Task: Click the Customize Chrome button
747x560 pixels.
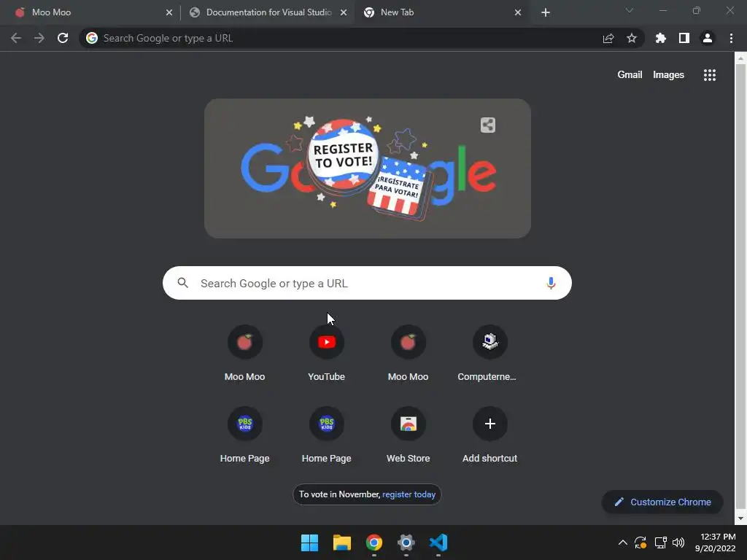Action: coord(662,502)
